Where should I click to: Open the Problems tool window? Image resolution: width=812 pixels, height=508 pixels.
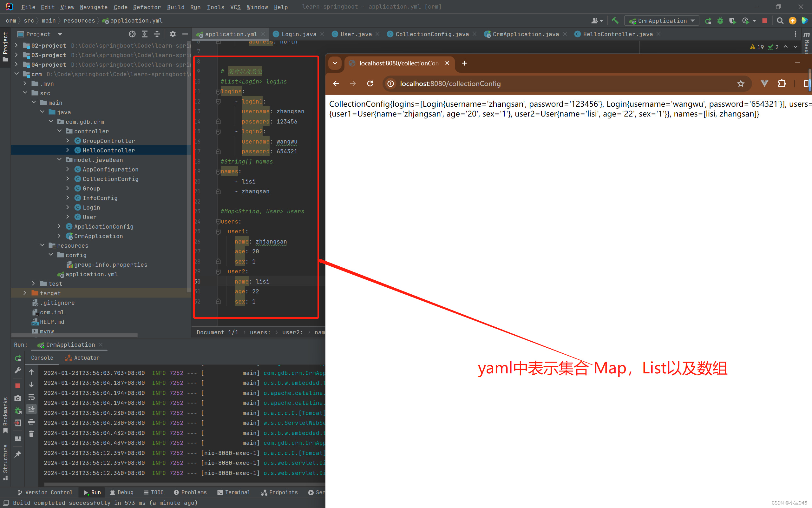point(190,492)
